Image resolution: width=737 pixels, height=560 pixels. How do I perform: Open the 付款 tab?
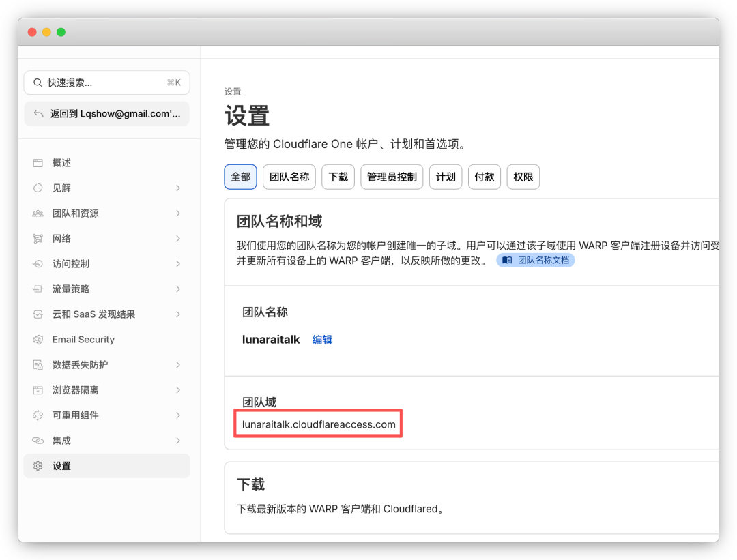(x=485, y=177)
